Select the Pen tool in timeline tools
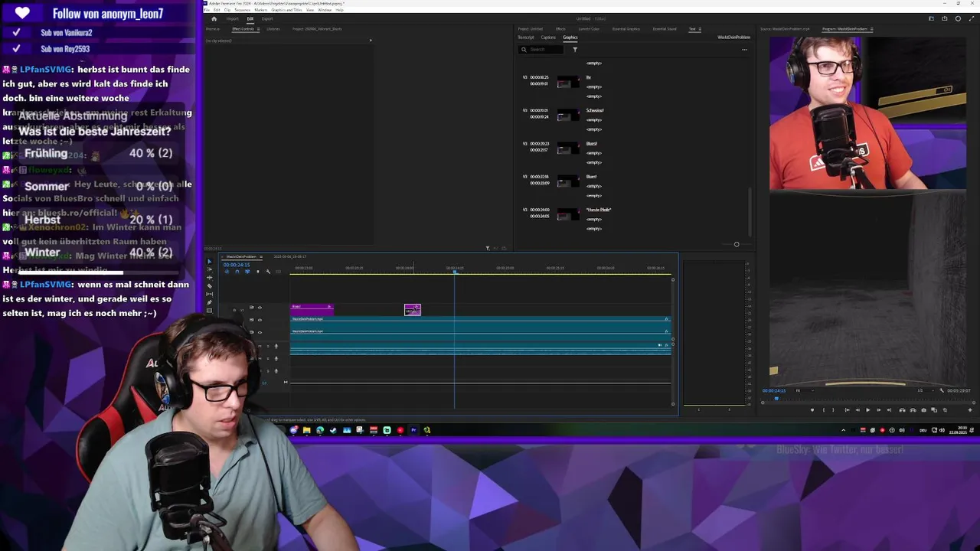Viewport: 980px width, 551px height. point(210,302)
